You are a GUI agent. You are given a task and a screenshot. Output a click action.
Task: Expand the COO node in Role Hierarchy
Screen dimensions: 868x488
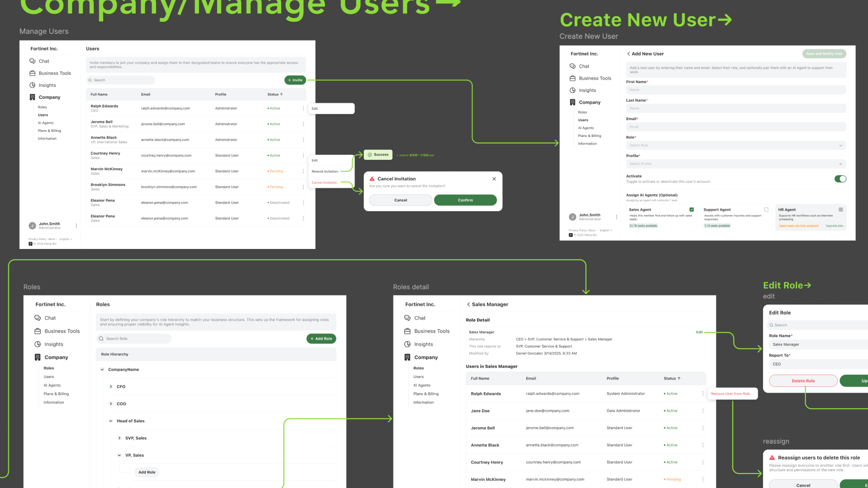coord(111,404)
